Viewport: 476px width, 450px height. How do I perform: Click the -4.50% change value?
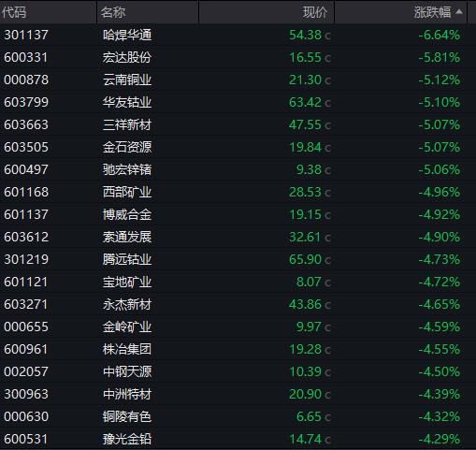(439, 371)
